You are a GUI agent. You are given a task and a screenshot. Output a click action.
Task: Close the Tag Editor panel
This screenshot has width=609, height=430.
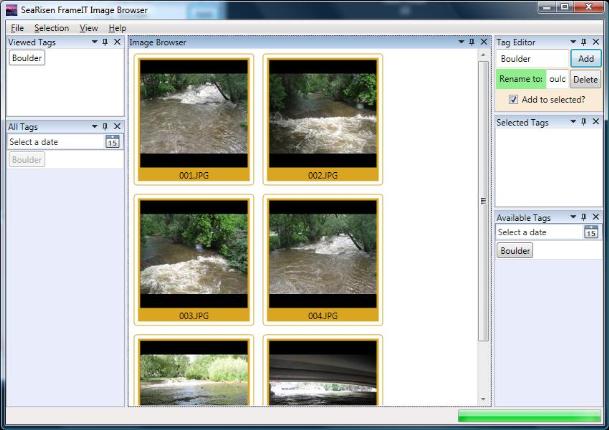pyautogui.click(x=595, y=42)
